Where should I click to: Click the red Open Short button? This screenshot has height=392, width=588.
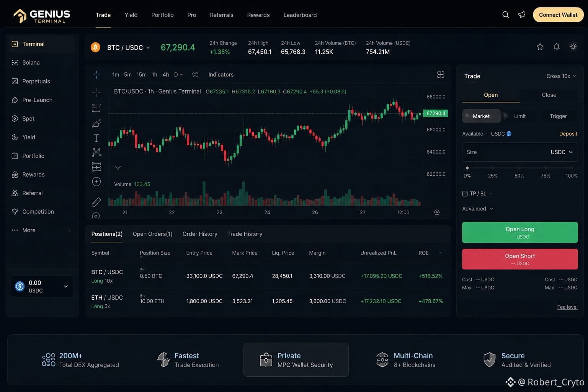(x=520, y=259)
